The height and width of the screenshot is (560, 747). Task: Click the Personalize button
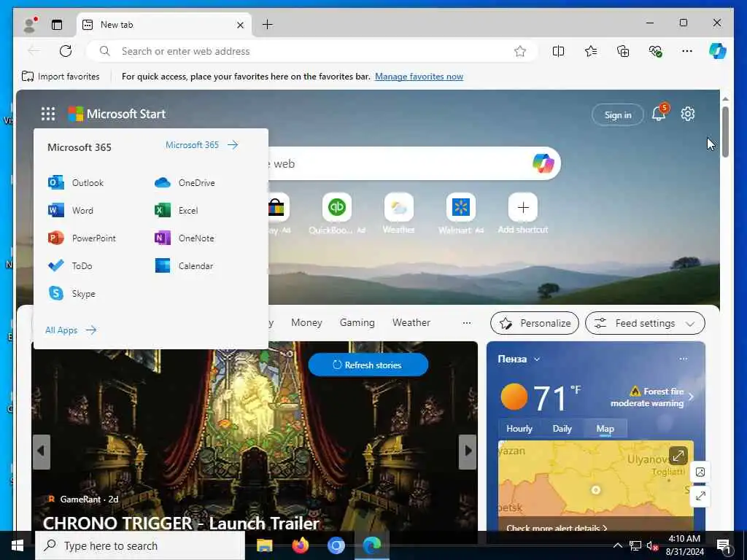click(535, 323)
